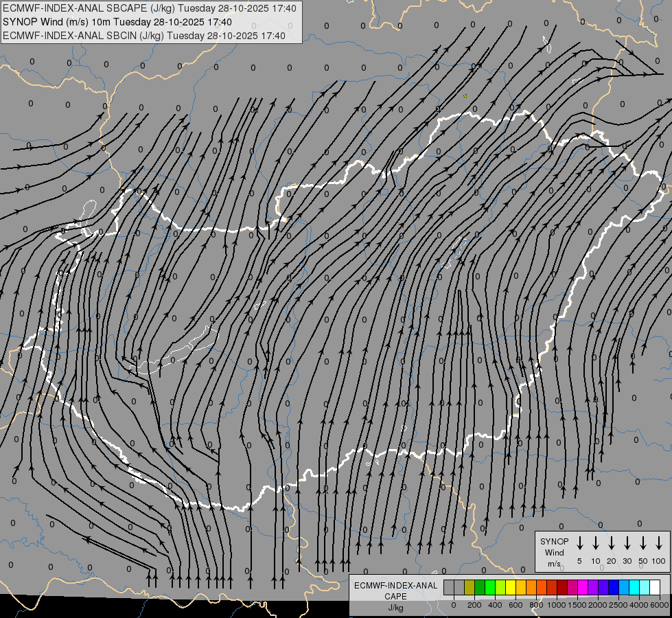Click the 1000 tick label on CAPE scale
Screen dimensions: 672x618
click(x=557, y=605)
